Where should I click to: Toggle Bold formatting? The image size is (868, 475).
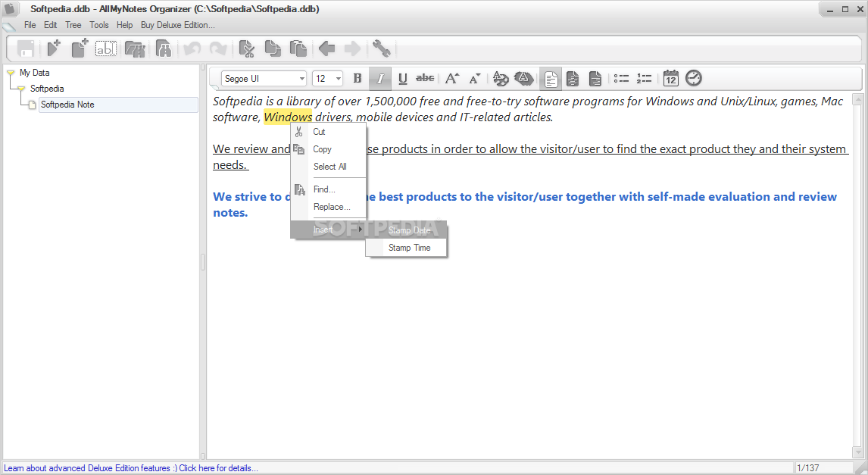point(357,79)
